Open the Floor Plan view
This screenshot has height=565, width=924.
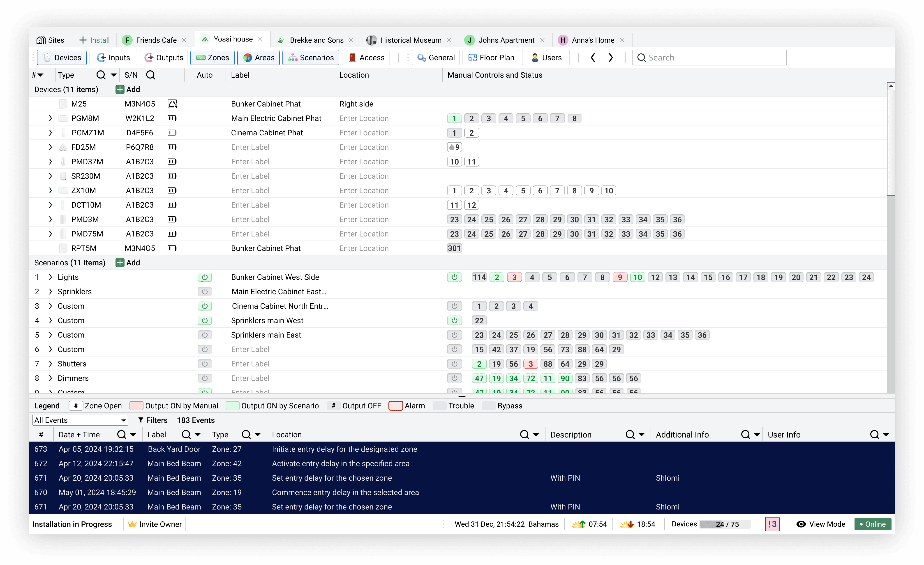tap(491, 57)
